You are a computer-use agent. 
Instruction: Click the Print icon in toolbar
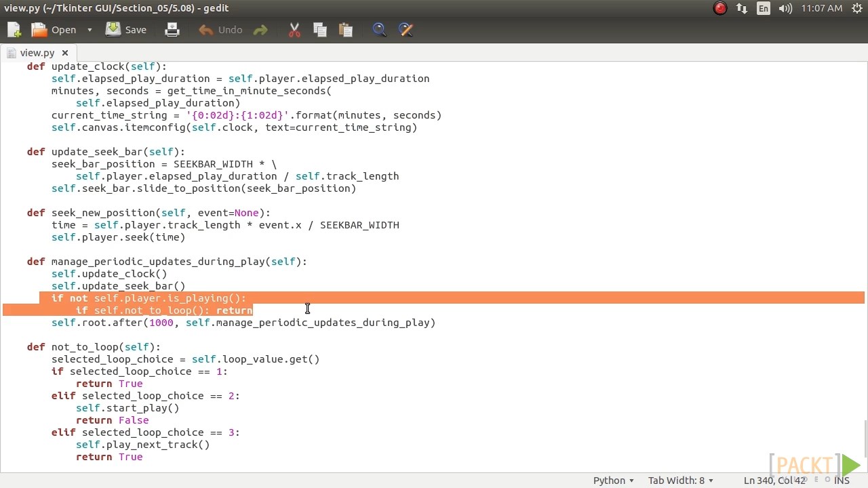click(172, 30)
